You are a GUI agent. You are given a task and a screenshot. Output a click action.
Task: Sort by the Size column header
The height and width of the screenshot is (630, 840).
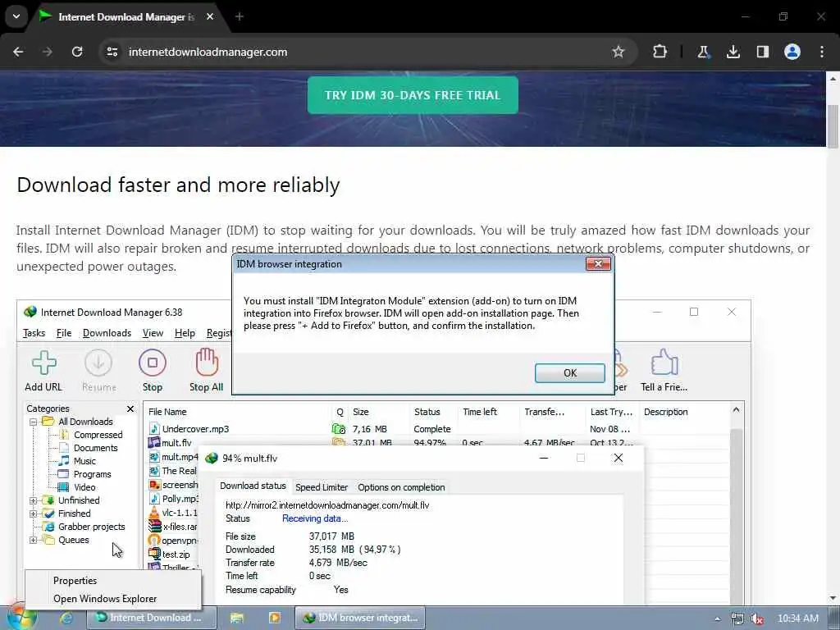pyautogui.click(x=379, y=412)
